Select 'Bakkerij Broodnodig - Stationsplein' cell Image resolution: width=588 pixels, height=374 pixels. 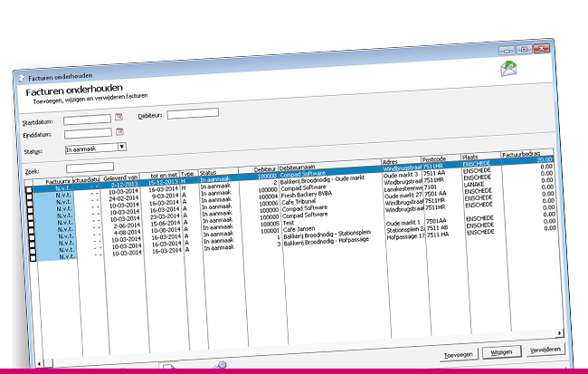(327, 235)
